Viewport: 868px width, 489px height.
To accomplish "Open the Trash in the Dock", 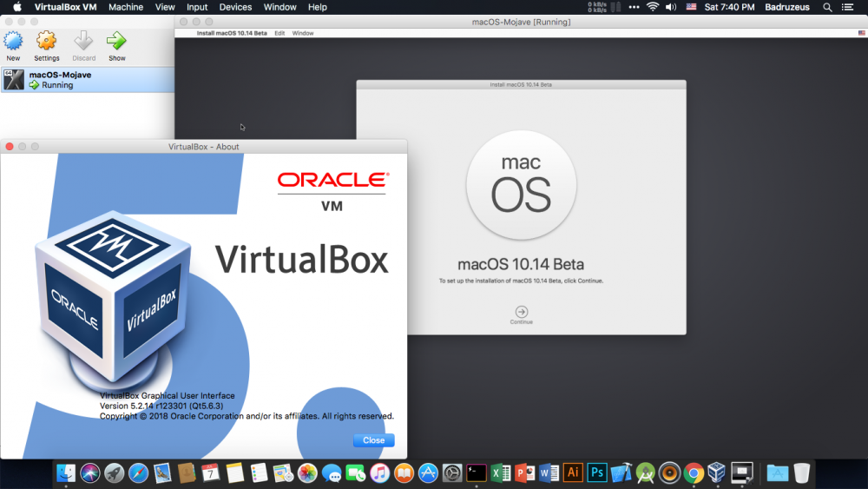I will pyautogui.click(x=801, y=473).
